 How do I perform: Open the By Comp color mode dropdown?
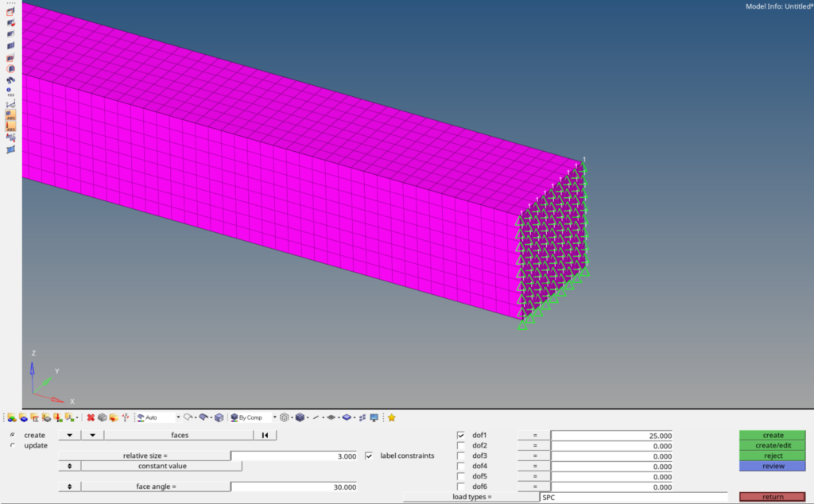coord(274,417)
